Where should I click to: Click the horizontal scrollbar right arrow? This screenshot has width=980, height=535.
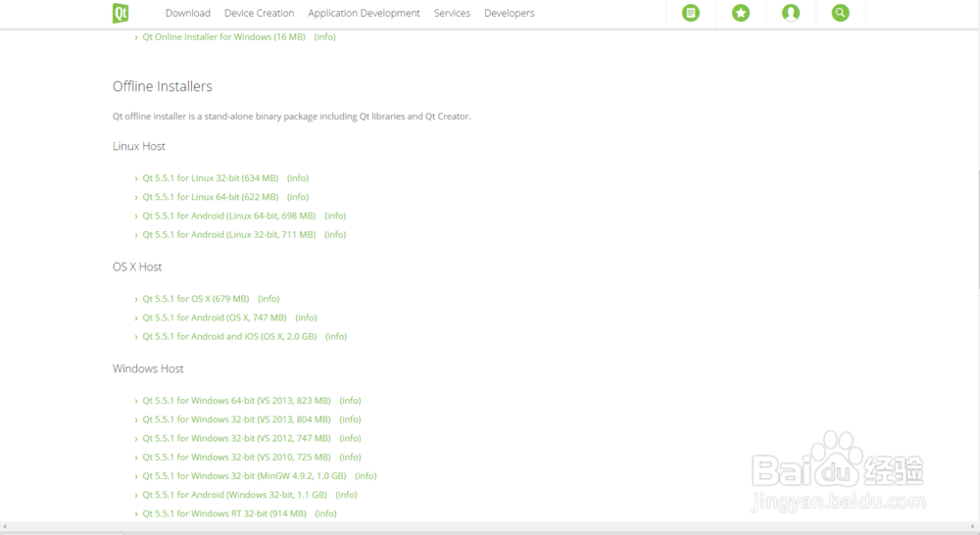(972, 527)
